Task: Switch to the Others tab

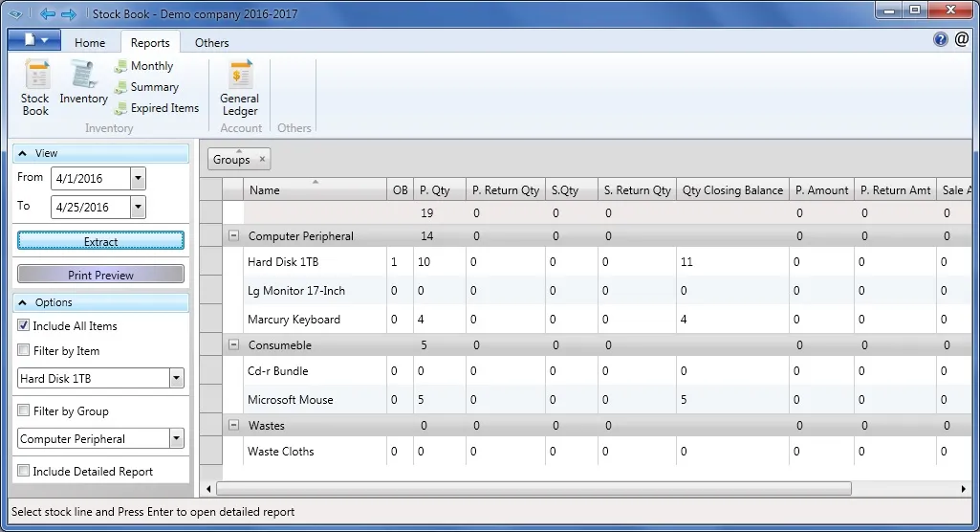Action: coord(212,42)
